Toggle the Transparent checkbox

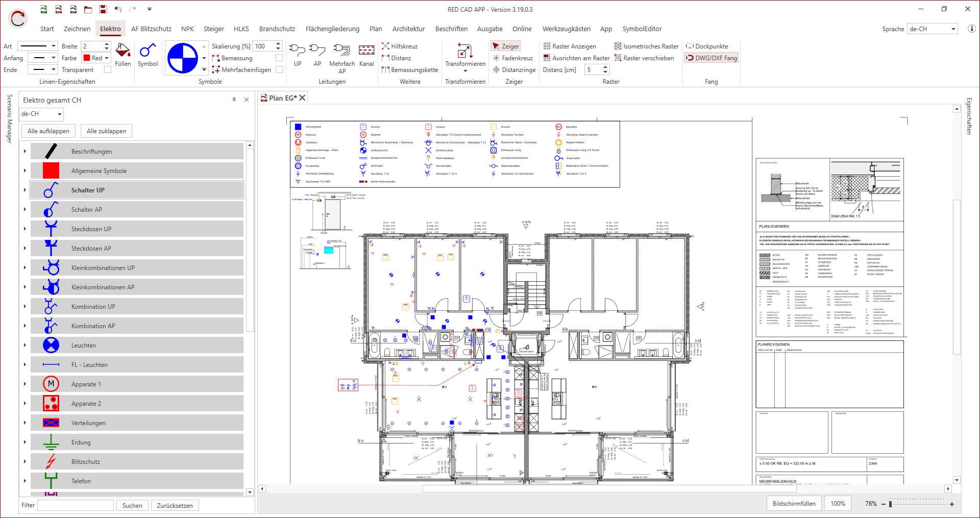click(107, 70)
